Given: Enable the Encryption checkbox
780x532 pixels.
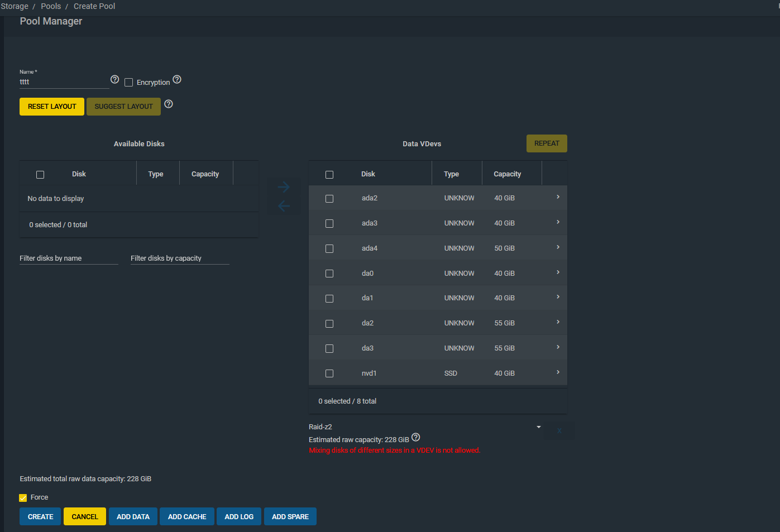Looking at the screenshot, I should [129, 83].
